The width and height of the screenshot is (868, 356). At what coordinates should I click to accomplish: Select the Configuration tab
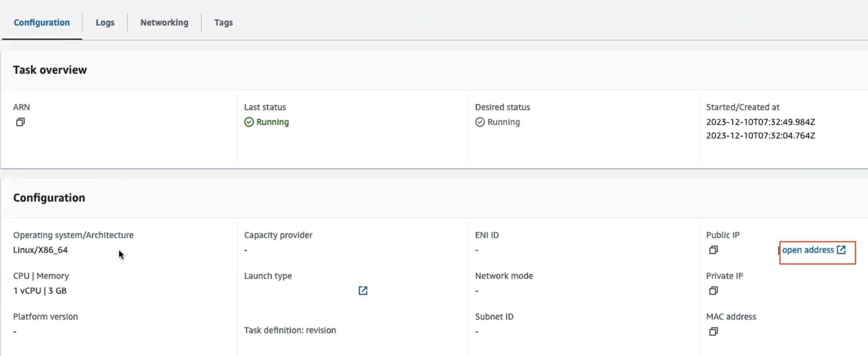click(x=41, y=22)
